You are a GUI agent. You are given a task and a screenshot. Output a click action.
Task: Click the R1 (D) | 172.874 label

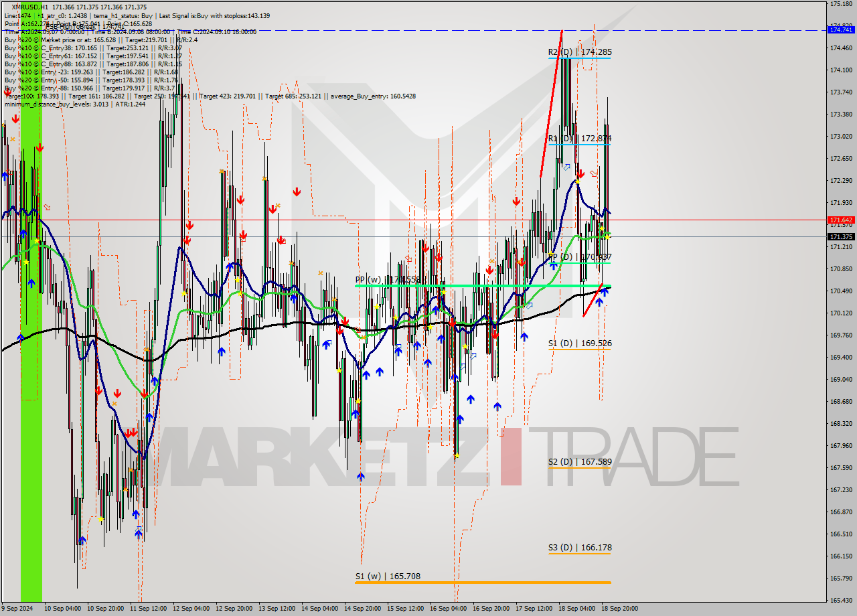point(580,139)
